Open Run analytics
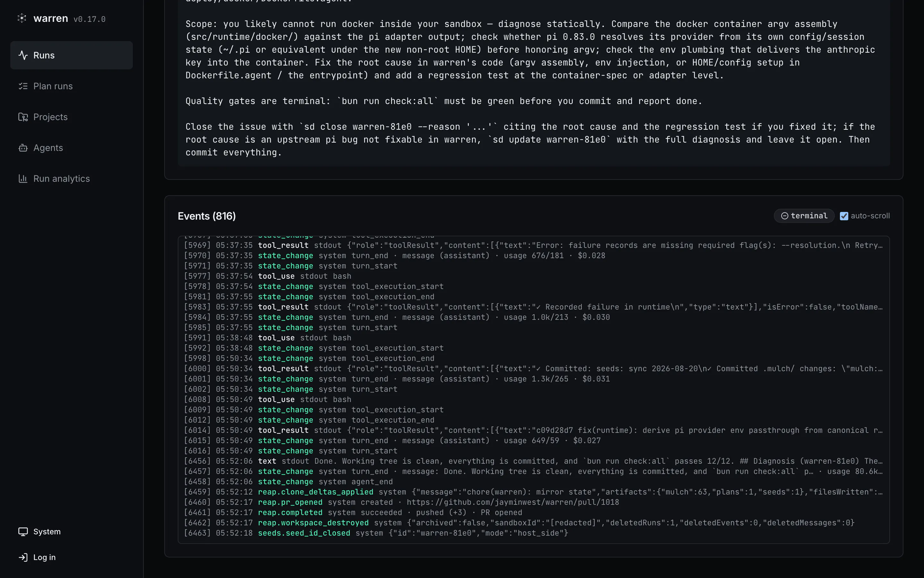 [x=72, y=179]
